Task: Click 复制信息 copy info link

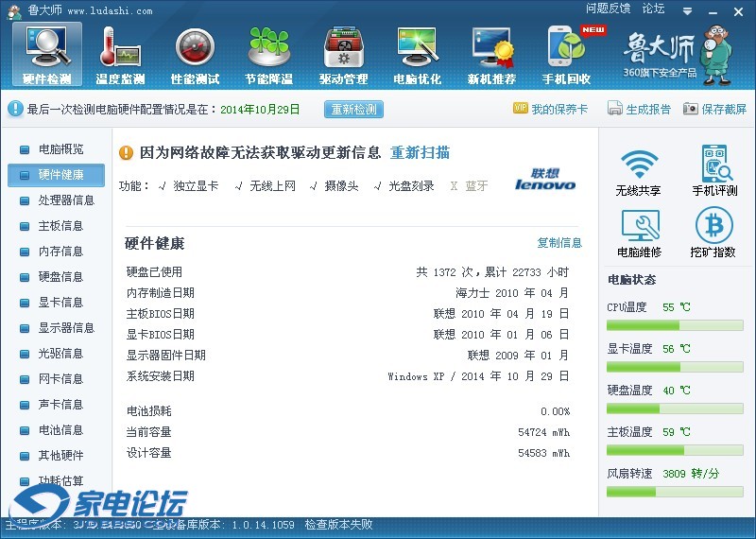Action: tap(559, 243)
